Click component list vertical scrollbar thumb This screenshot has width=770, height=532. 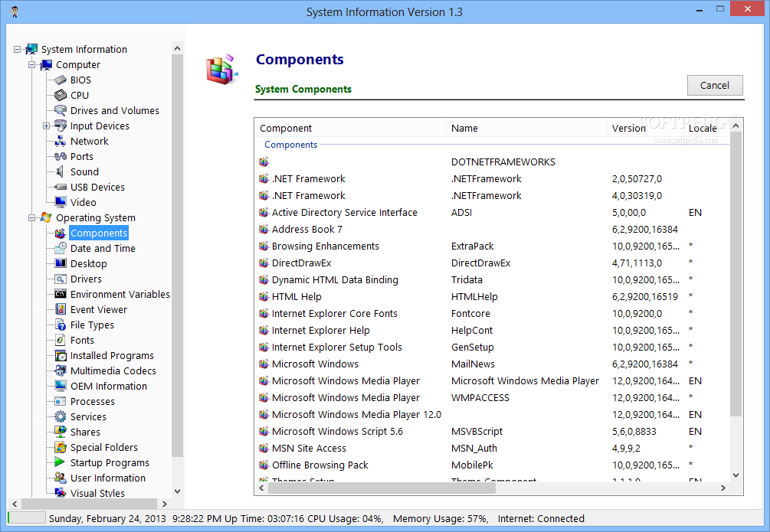pos(736,274)
